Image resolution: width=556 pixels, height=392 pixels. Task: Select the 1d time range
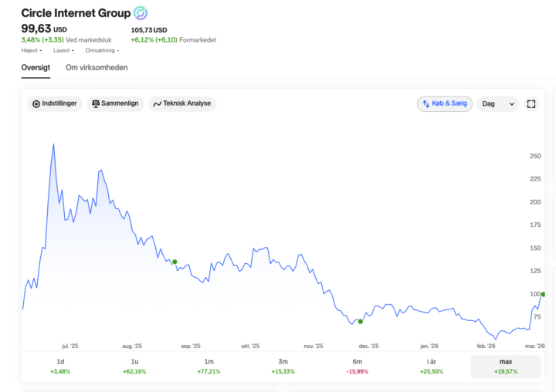click(60, 366)
